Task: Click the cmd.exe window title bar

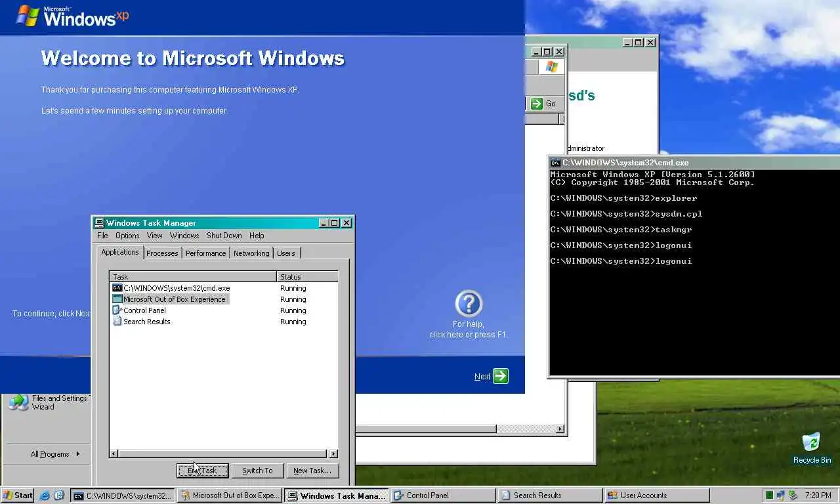Action: click(694, 163)
